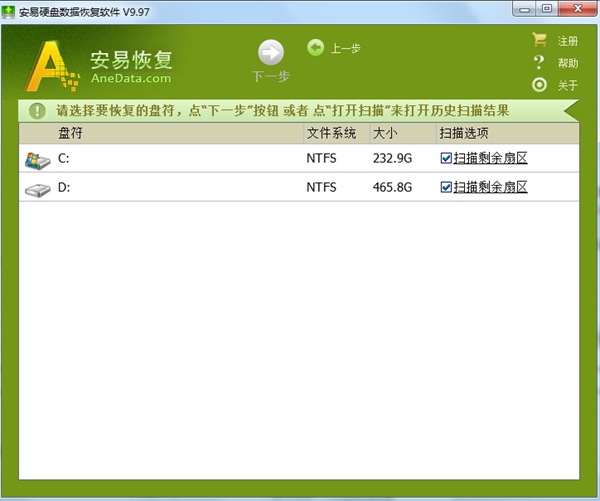Select the D: row size 465.8G
This screenshot has width=600, height=501.
click(391, 187)
